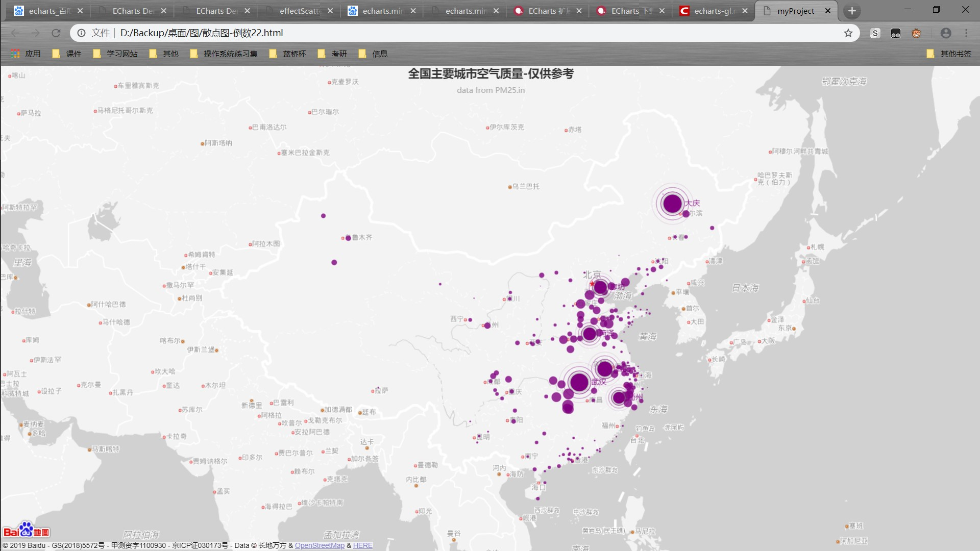Click the Sogou S extension icon
980x551 pixels.
[875, 33]
